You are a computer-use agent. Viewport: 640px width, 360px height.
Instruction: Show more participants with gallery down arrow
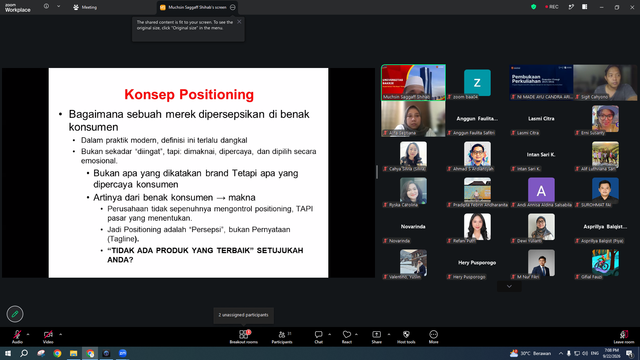click(x=509, y=287)
